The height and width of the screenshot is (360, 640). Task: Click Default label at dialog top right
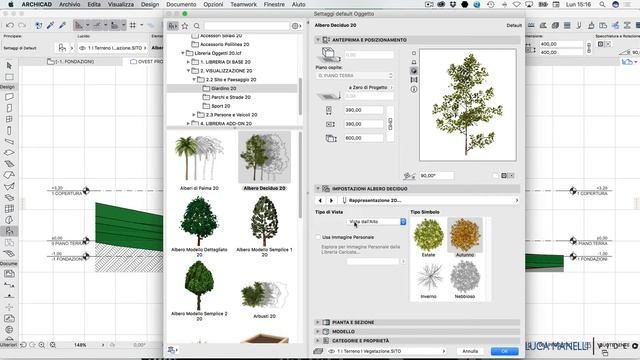coord(514,25)
